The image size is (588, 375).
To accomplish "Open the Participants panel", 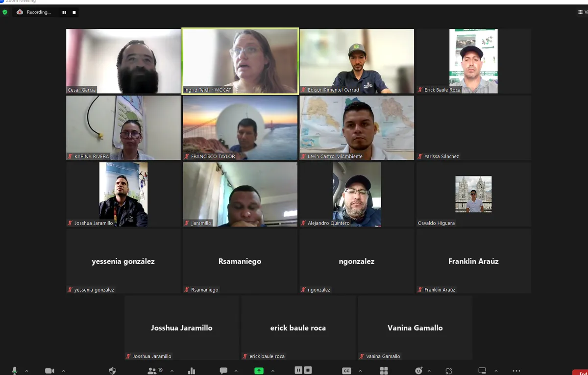I will 153,371.
